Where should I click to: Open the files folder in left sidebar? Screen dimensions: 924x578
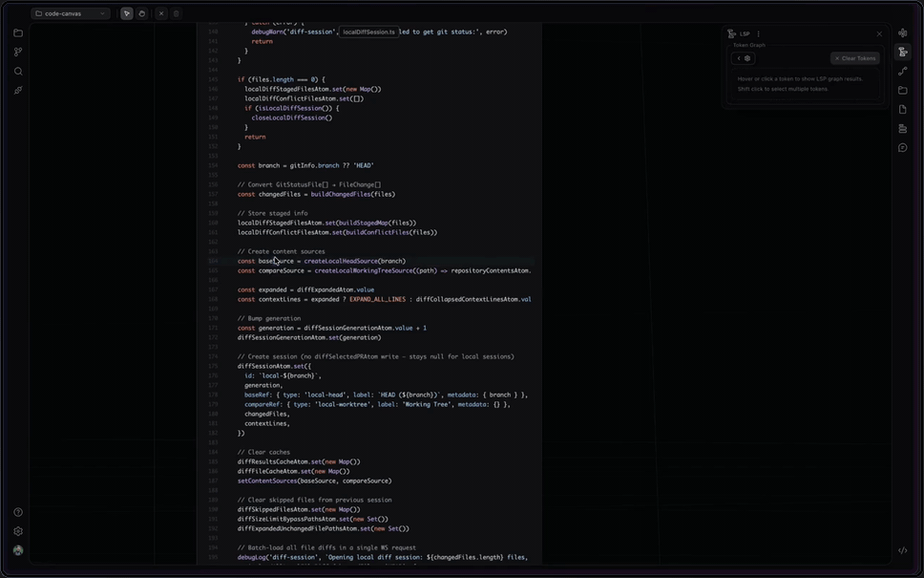pos(18,33)
